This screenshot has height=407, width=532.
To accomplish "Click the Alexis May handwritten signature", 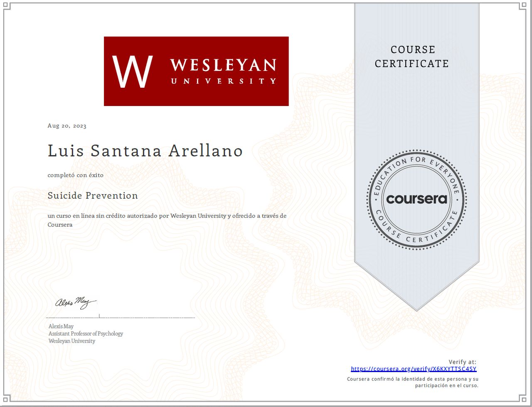I will [76, 302].
